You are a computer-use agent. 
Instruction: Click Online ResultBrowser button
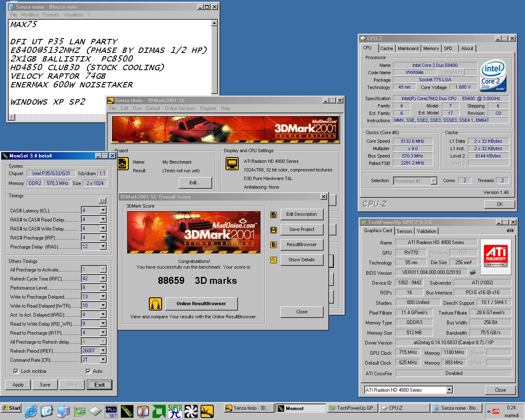[x=201, y=304]
